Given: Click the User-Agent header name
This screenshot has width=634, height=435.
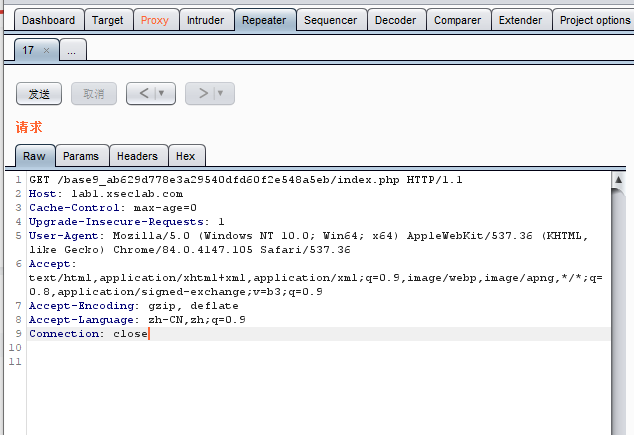Looking at the screenshot, I should click(63, 236).
